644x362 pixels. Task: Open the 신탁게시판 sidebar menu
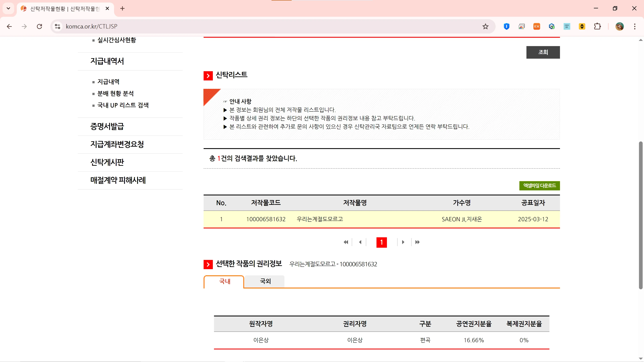tap(107, 162)
